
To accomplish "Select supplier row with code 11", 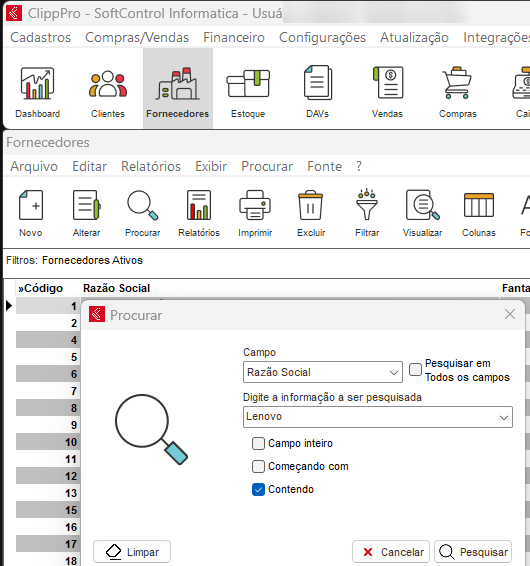I will (x=48, y=459).
